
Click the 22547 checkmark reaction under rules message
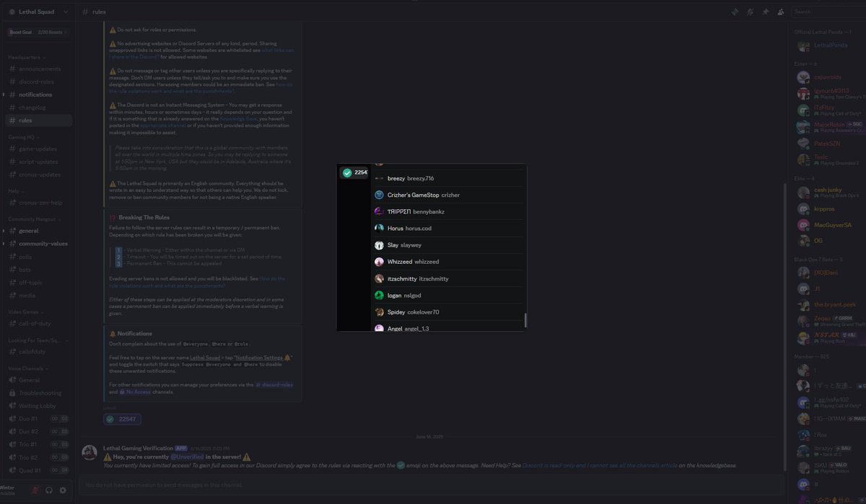(x=122, y=419)
